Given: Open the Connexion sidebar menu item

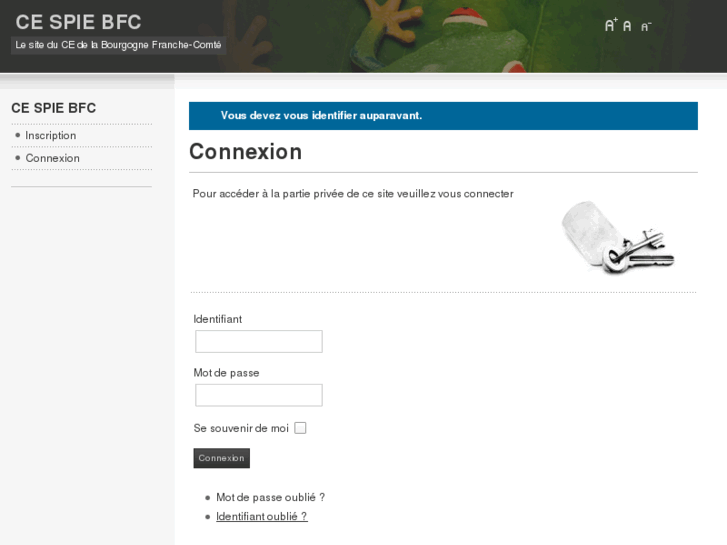Looking at the screenshot, I should 53,158.
